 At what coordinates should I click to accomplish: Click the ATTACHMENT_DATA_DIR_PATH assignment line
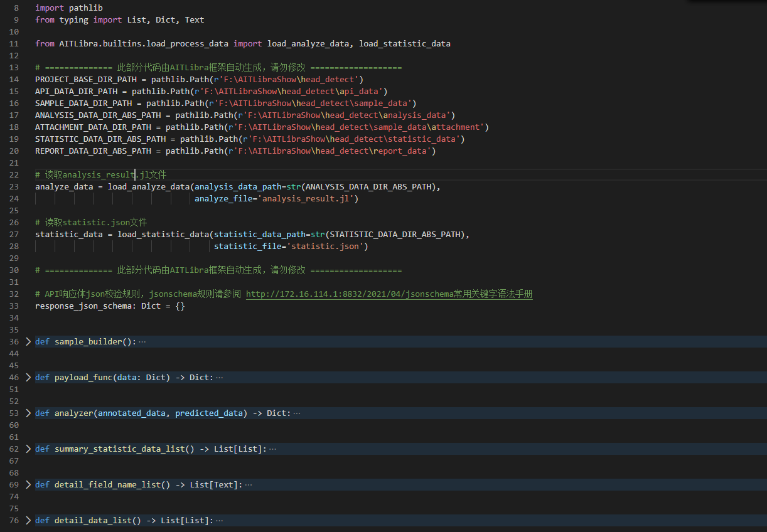click(262, 127)
